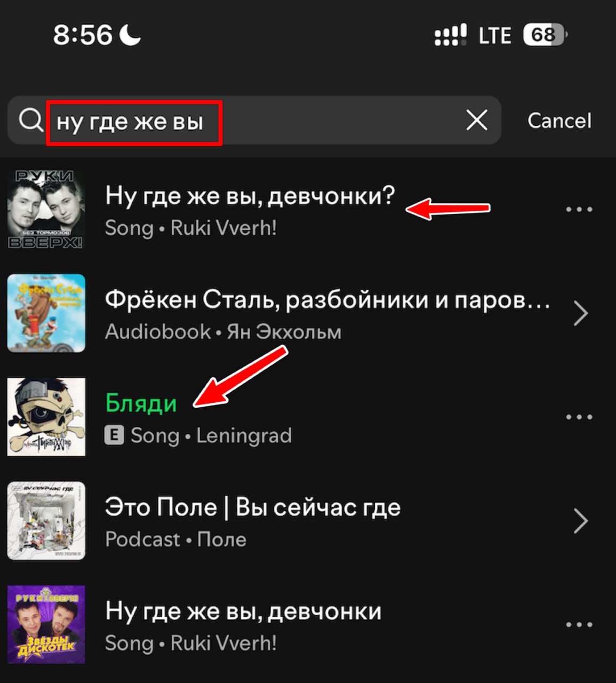
Task: Expand the Фрёкен Сталь audiobook chevron
Action: point(581,313)
